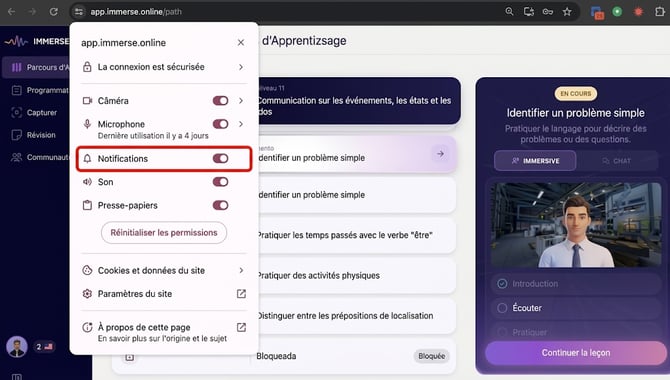This screenshot has height=380, width=670.
Task: Click the green circle extension icon
Action: click(617, 12)
